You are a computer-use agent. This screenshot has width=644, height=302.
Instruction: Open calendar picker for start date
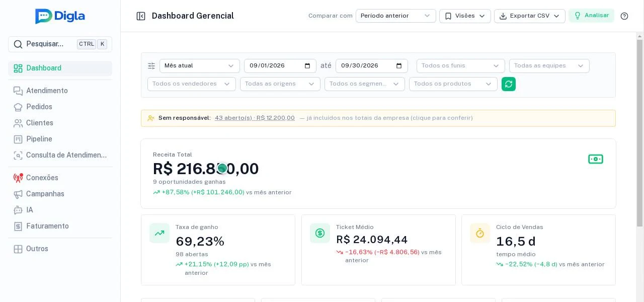pyautogui.click(x=307, y=66)
